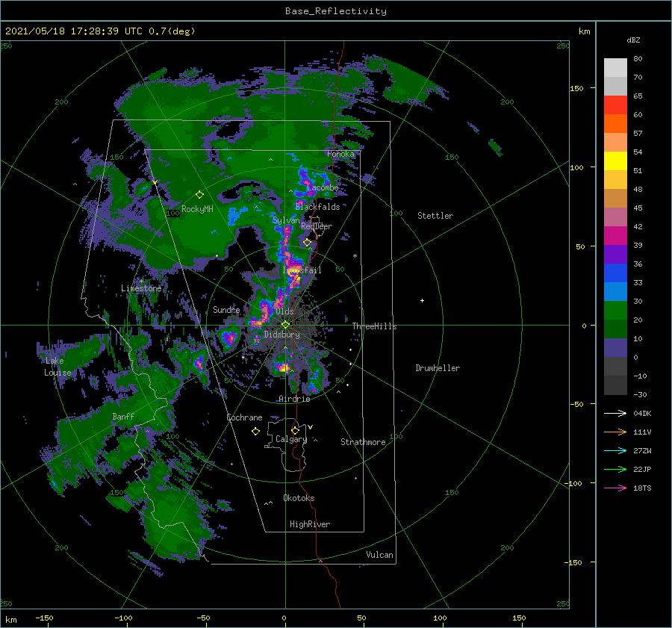Click the Olds town label
This screenshot has width=672, height=628.
click(284, 311)
